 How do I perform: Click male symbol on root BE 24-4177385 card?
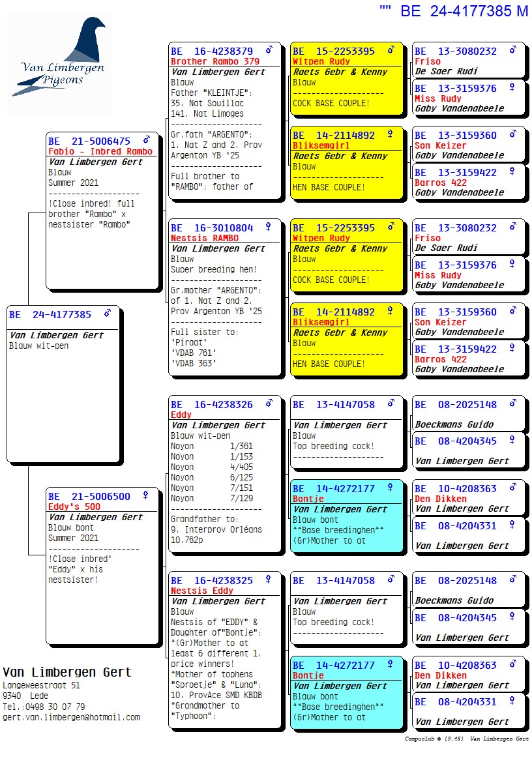(x=108, y=314)
